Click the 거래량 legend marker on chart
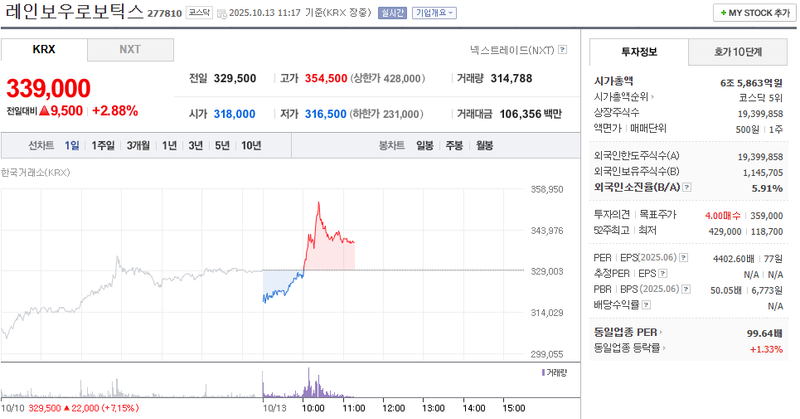The image size is (800, 419). [x=543, y=372]
